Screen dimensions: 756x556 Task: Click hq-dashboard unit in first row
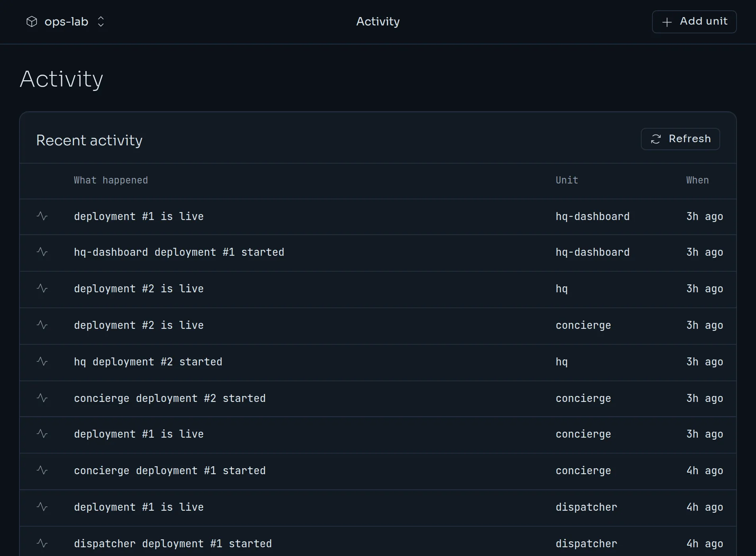click(x=592, y=216)
